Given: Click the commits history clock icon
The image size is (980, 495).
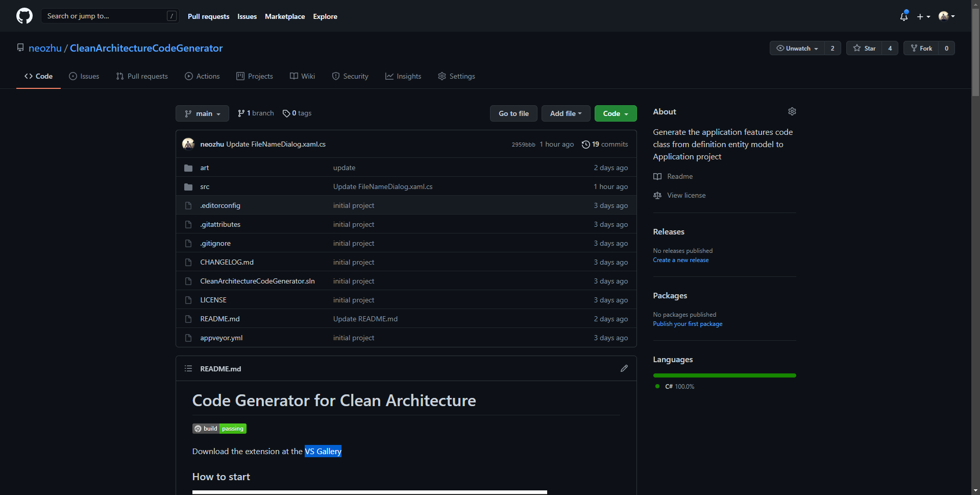Looking at the screenshot, I should 585,144.
